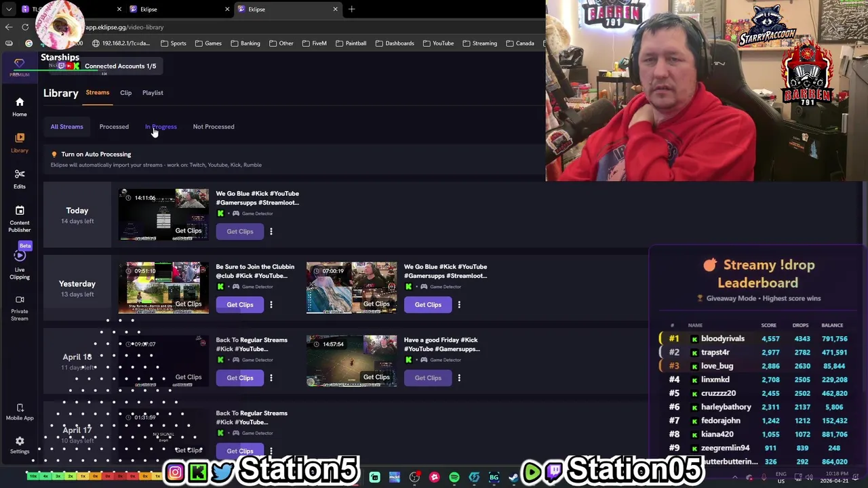This screenshot has height=488, width=868.
Task: Open a new browser tab with plus
Action: [x=351, y=9]
